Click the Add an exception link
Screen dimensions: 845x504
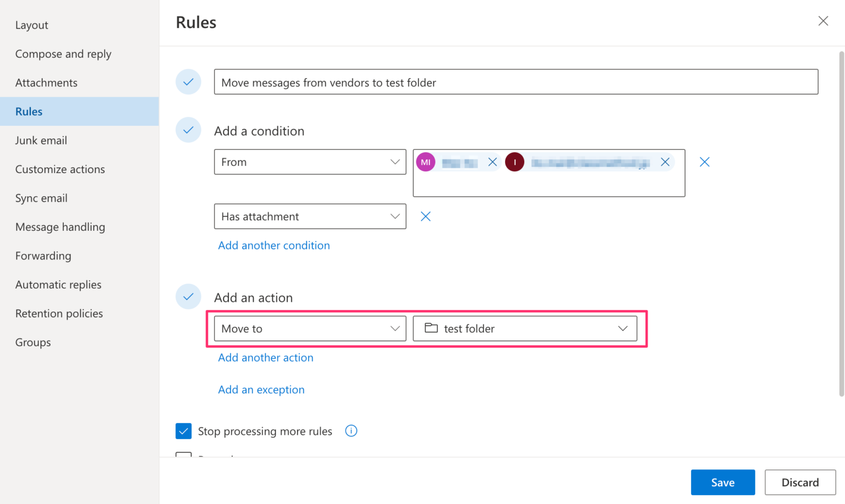pos(261,389)
